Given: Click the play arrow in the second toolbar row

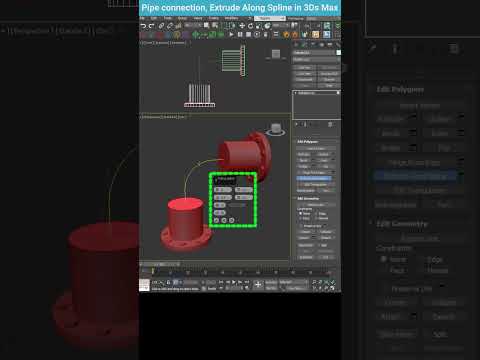Looking at the screenshot, I should 231,34.
